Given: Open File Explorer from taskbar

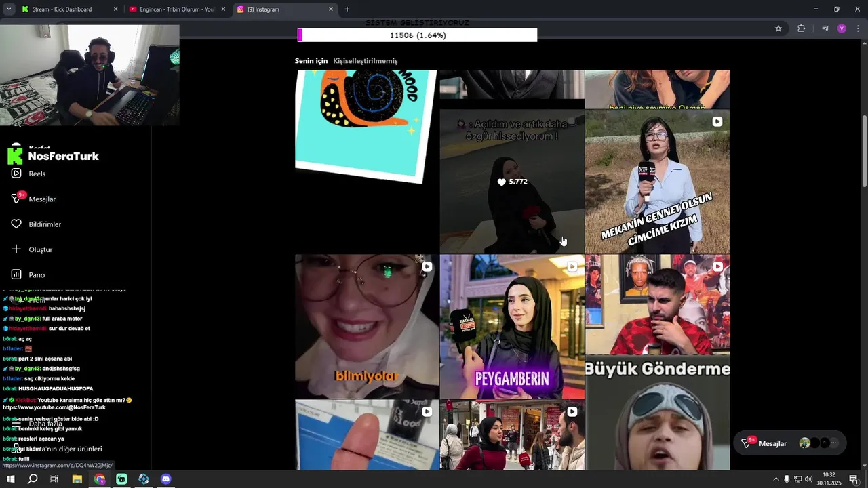Looking at the screenshot, I should pyautogui.click(x=77, y=479).
